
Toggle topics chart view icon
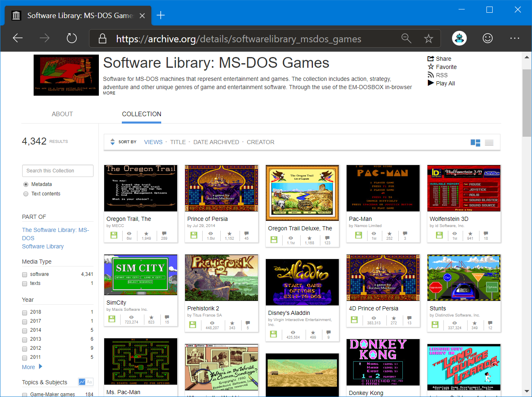point(82,382)
